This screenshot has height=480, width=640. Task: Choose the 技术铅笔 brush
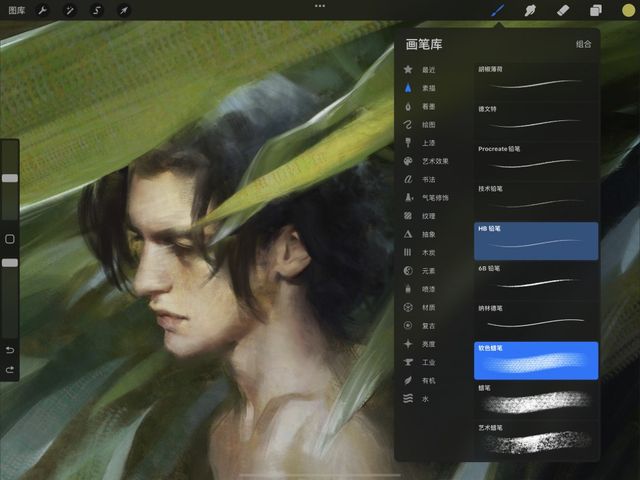(536, 200)
